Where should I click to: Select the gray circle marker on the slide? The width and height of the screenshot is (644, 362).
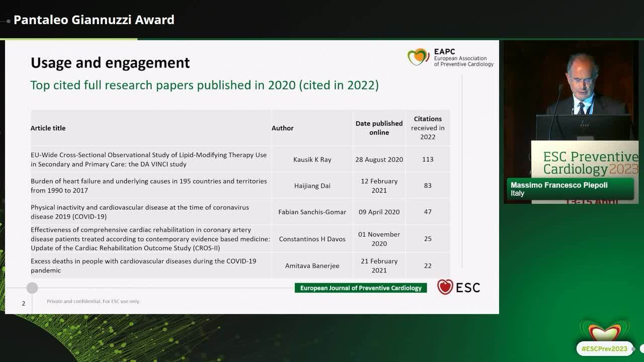pyautogui.click(x=32, y=287)
